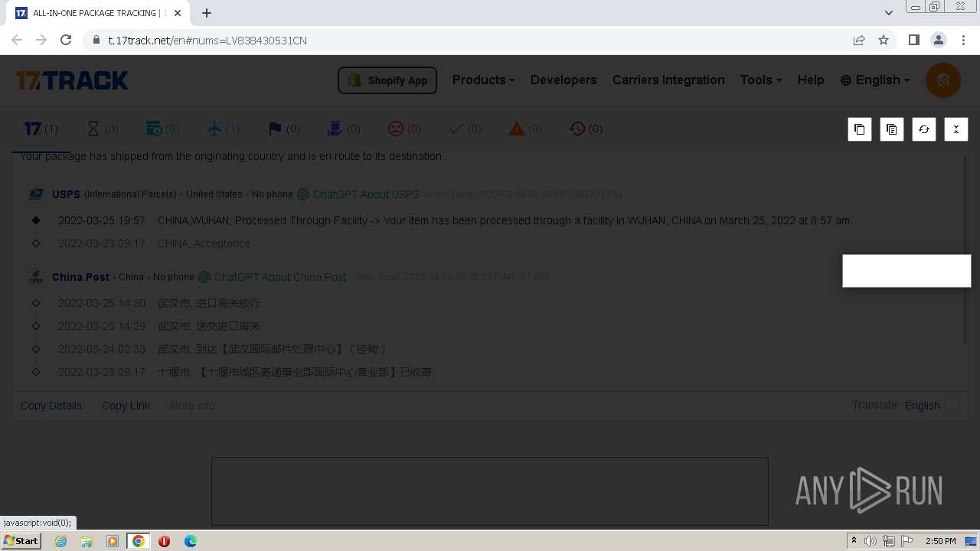Open the File Explorer taskbar icon
Screen dimensions: 980x551
pos(87,541)
